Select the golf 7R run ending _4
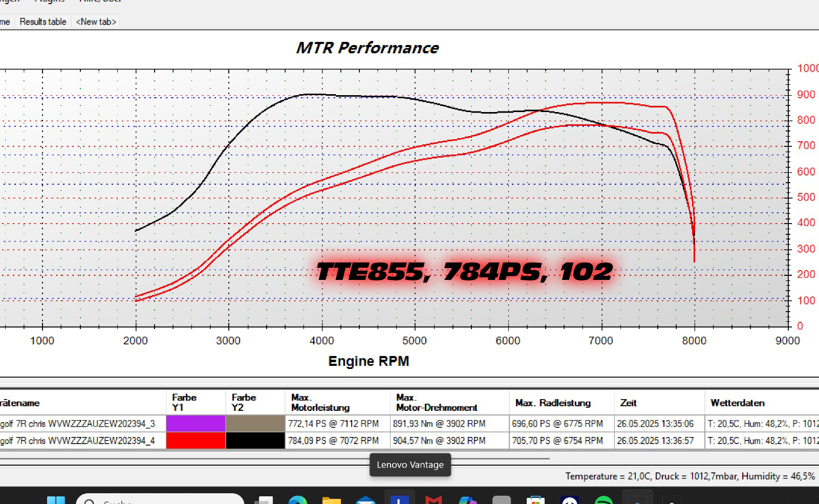 pos(78,441)
